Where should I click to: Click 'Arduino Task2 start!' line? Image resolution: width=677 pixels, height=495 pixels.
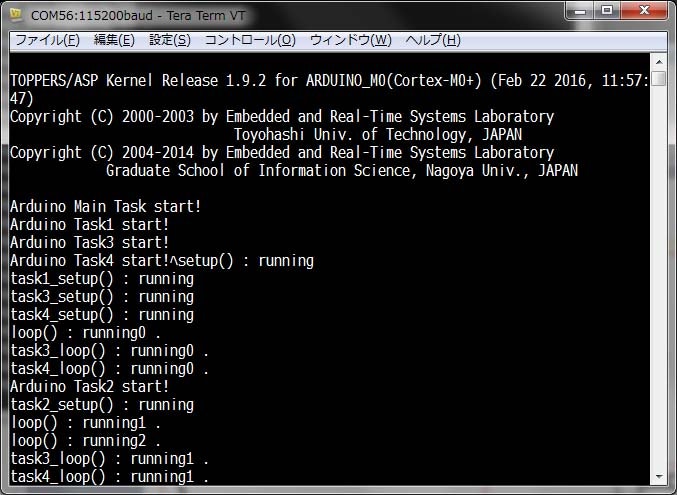click(89, 386)
